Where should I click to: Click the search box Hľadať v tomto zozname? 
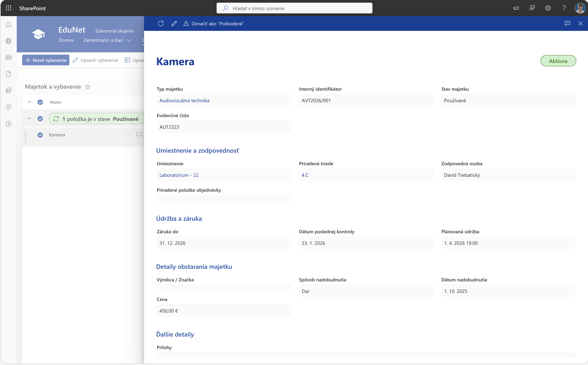coord(294,8)
